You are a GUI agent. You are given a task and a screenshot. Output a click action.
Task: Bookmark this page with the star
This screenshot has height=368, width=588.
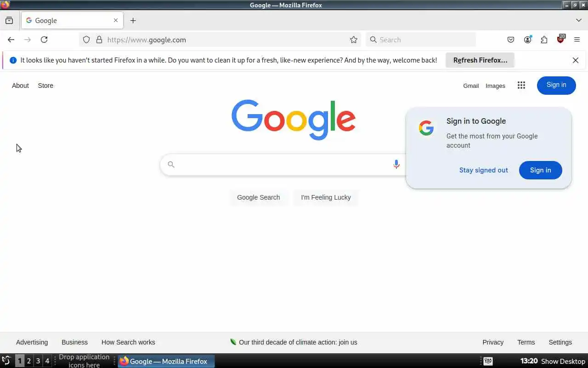pyautogui.click(x=354, y=40)
